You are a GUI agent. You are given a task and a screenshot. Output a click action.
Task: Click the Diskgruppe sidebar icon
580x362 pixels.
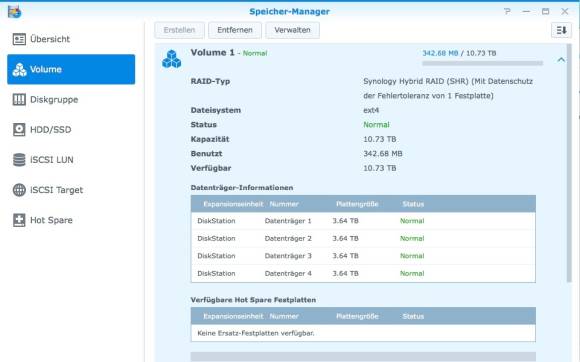point(19,99)
